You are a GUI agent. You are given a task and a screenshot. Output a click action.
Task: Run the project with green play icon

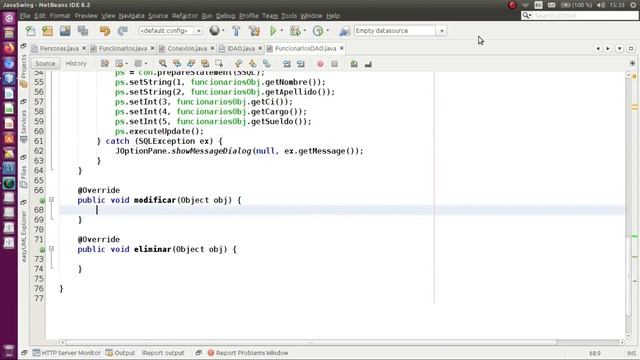pos(273,31)
